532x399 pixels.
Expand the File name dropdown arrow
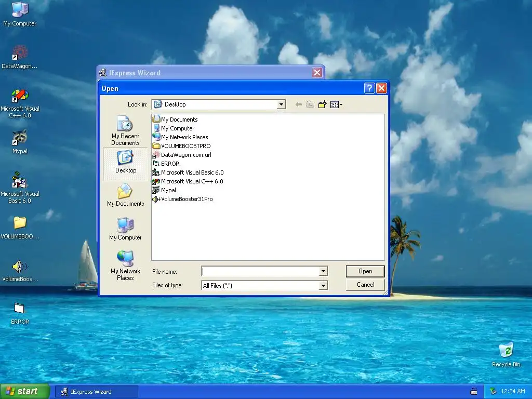coord(323,271)
